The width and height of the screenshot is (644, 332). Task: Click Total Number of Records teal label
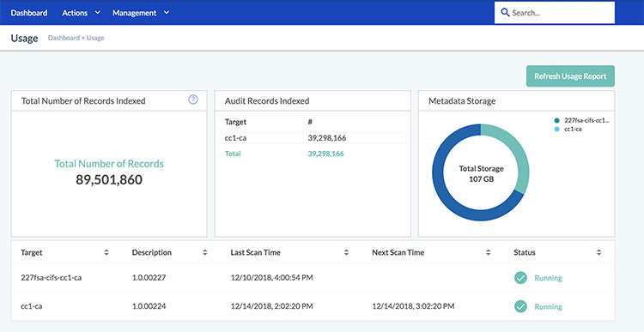tap(109, 164)
